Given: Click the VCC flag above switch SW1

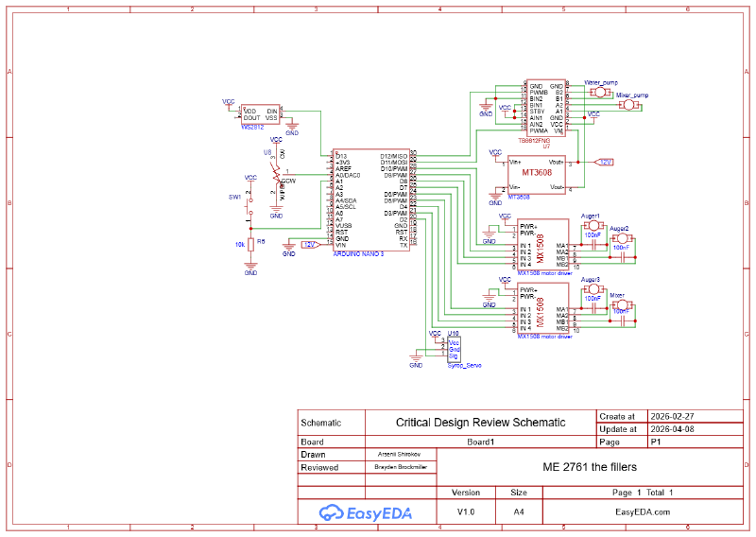Looking at the screenshot, I should 250,179.
